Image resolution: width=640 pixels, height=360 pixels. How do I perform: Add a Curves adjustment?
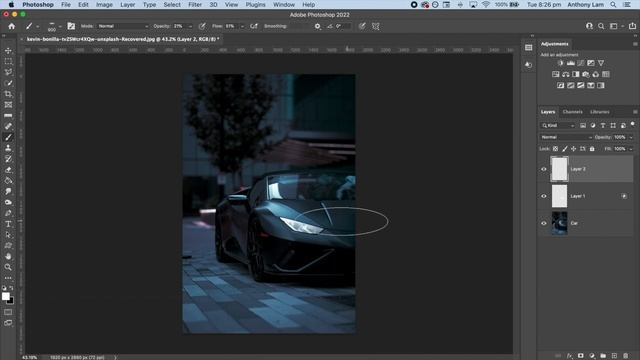coord(580,63)
